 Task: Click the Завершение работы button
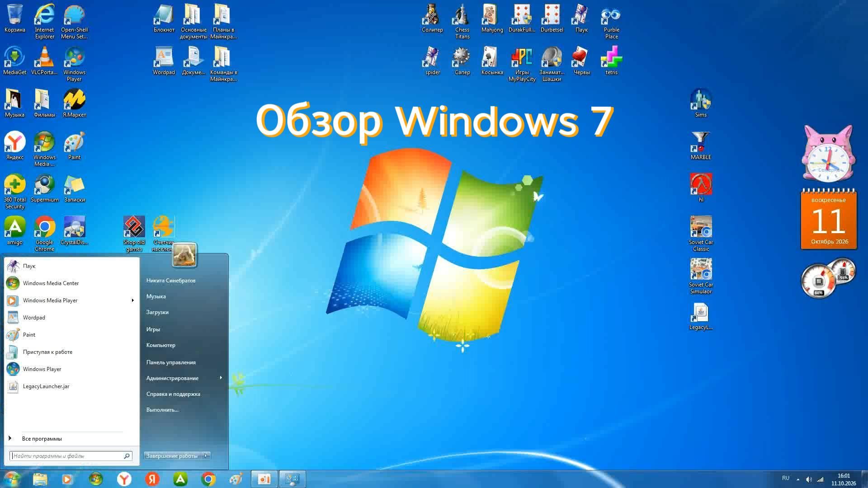[172, 456]
